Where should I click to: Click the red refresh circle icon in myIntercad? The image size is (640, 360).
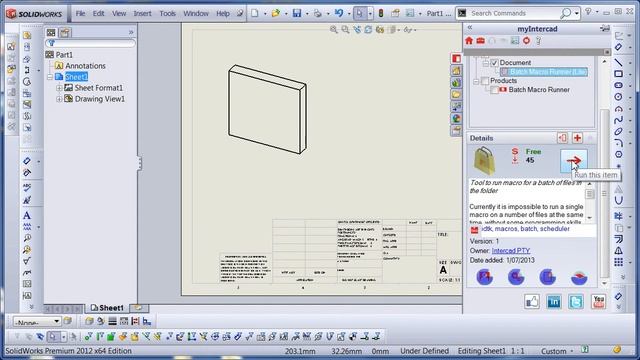[x=527, y=40]
